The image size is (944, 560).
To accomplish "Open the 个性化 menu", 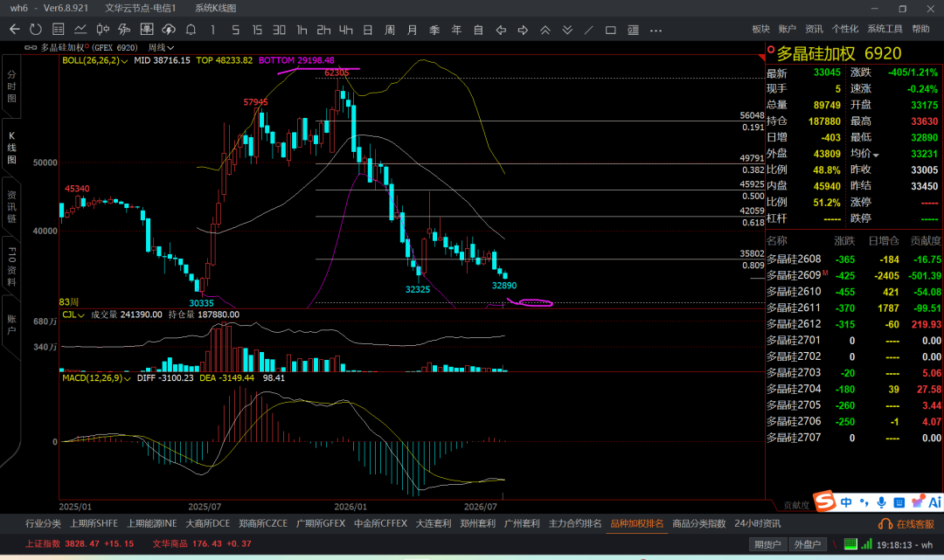I will click(x=845, y=29).
